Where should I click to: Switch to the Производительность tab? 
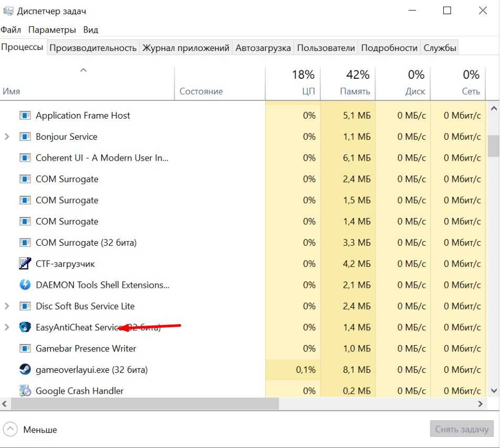pos(93,48)
